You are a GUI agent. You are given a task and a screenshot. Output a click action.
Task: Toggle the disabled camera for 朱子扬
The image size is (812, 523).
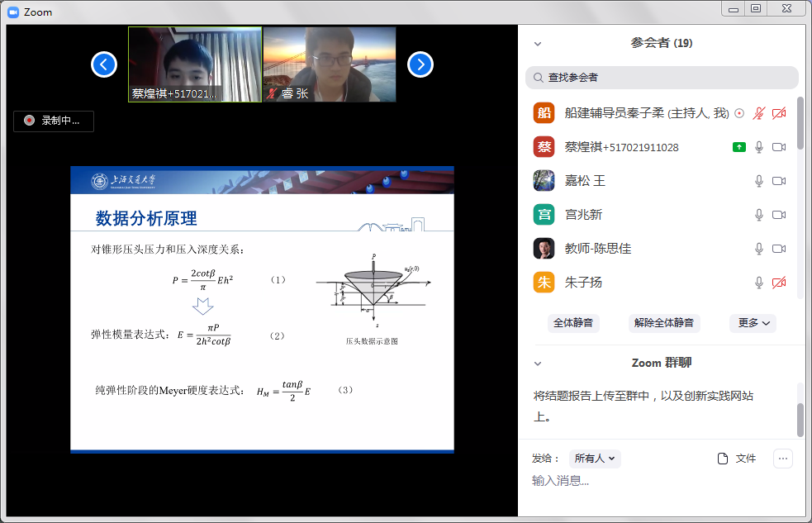[x=778, y=283]
